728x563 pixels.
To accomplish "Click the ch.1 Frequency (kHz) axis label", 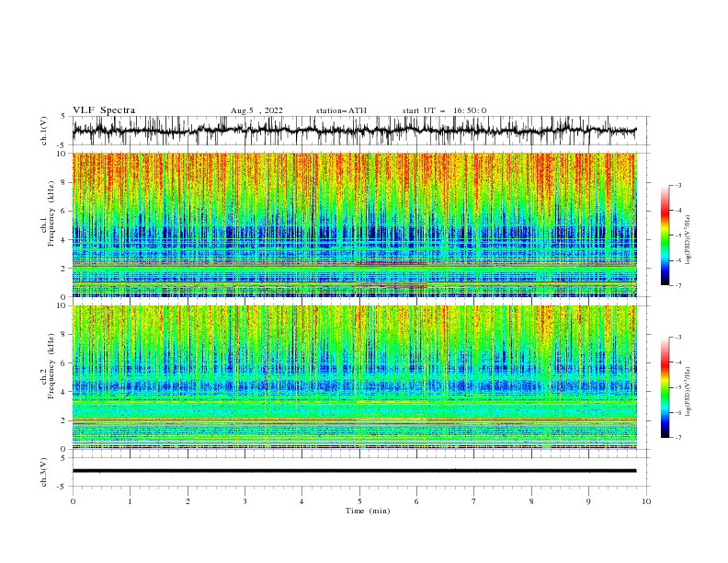I will [48, 213].
